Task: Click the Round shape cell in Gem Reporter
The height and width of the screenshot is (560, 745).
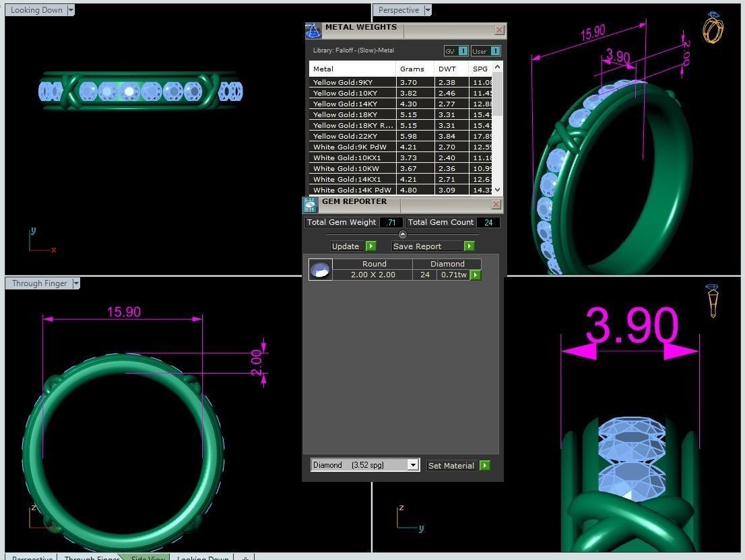Action: click(x=374, y=264)
